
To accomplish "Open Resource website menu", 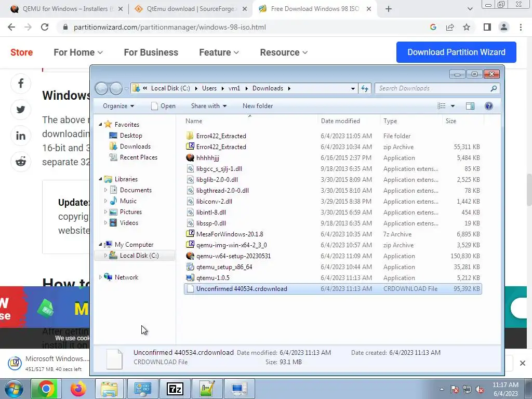I will click(284, 52).
